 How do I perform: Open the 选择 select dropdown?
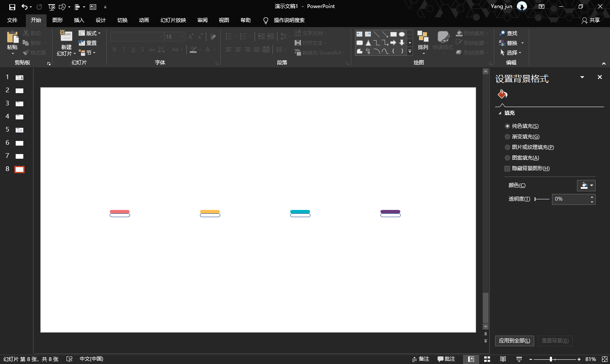click(x=510, y=52)
